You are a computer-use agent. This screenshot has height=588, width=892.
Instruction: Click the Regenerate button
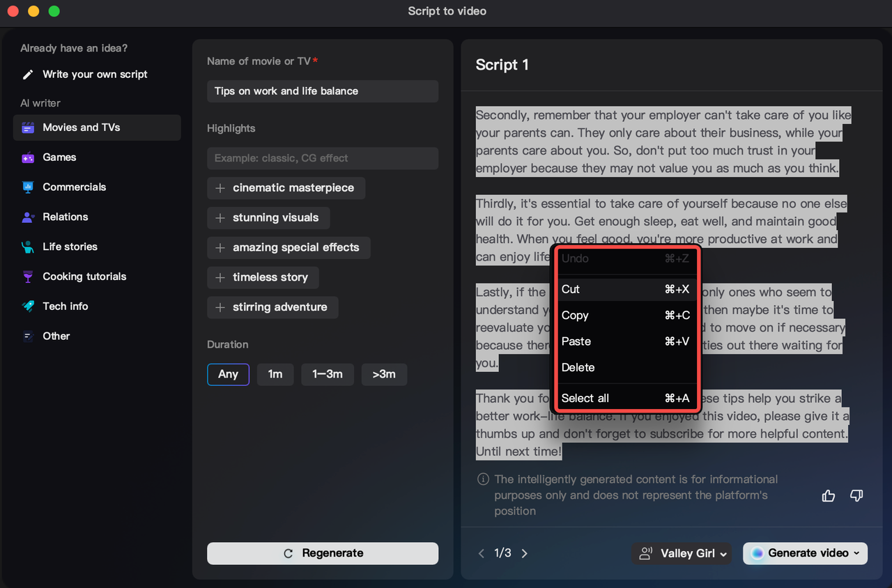[323, 553]
